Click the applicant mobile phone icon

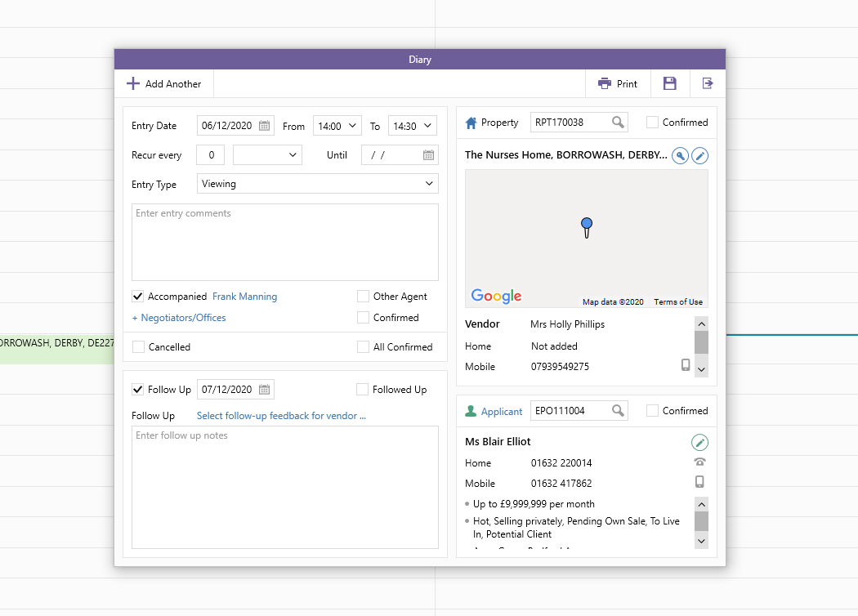click(x=699, y=481)
